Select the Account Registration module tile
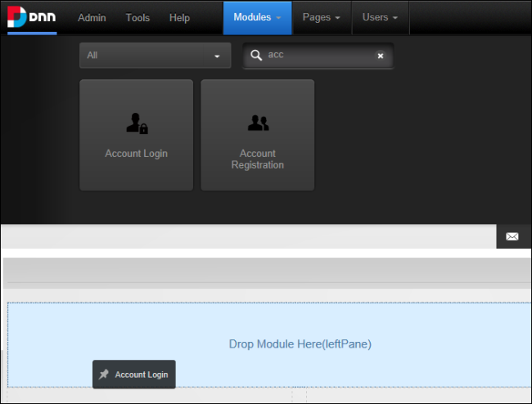The height and width of the screenshot is (404, 532). click(258, 135)
